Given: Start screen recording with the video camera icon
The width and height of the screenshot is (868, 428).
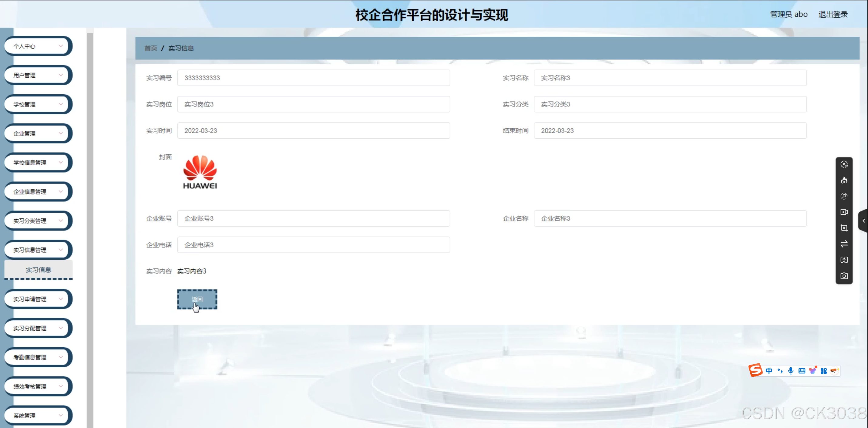Looking at the screenshot, I should click(x=844, y=212).
